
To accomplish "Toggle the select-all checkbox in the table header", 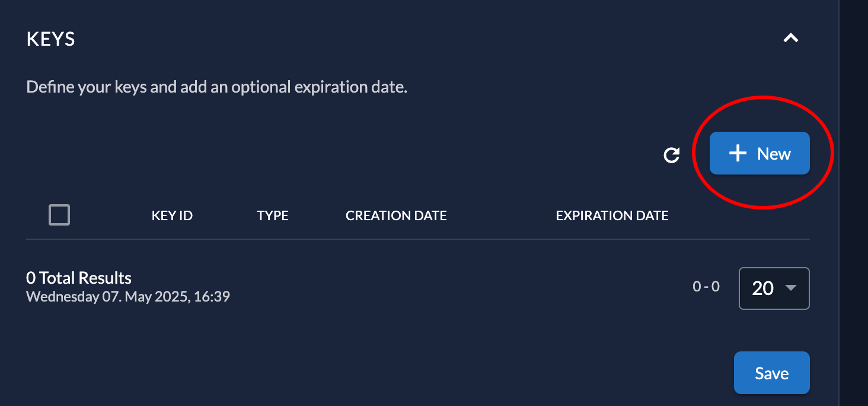I will click(59, 215).
